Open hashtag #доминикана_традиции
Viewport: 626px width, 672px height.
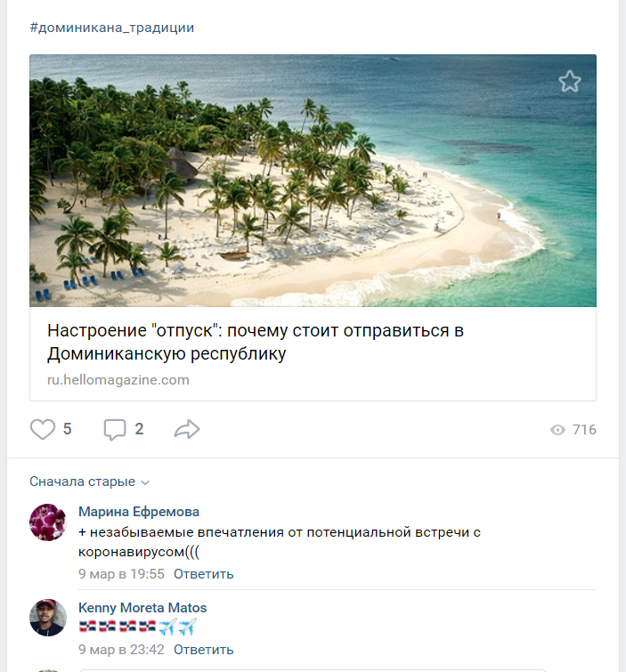[111, 28]
